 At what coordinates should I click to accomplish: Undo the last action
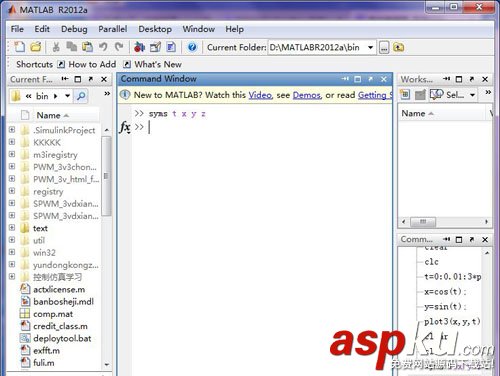coord(103,47)
